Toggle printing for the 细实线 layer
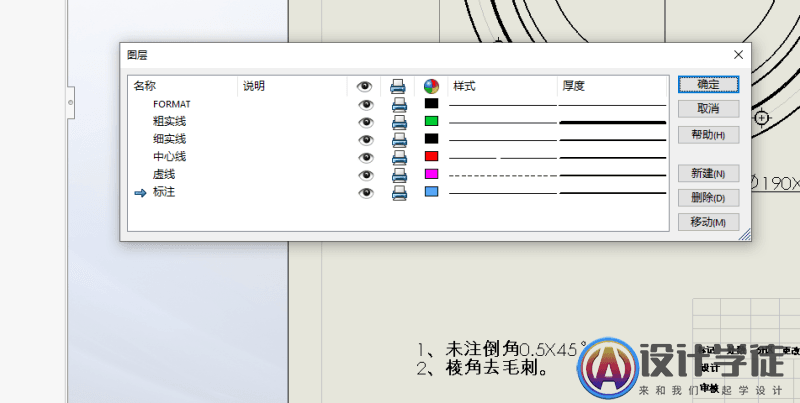This screenshot has width=800, height=403. coord(399,140)
